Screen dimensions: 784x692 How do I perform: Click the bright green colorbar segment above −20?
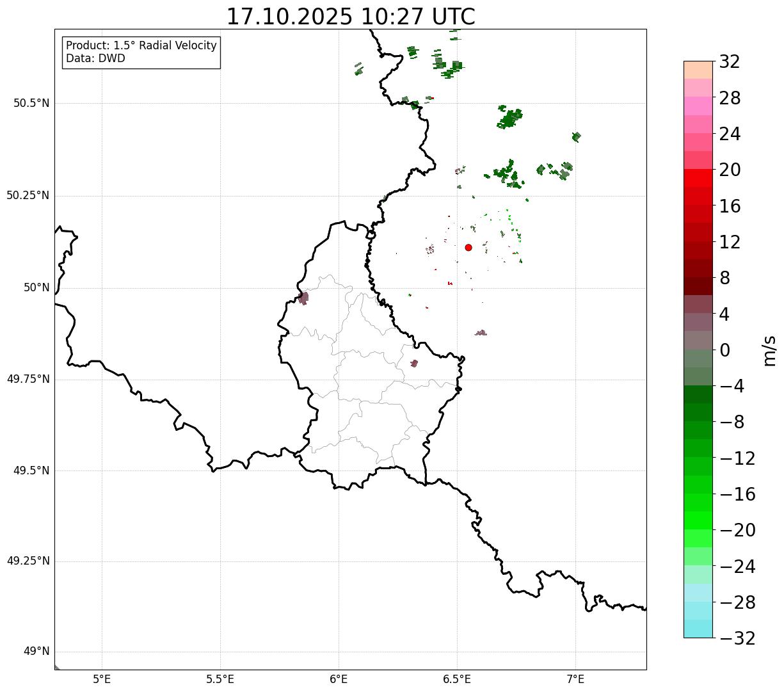tap(698, 520)
